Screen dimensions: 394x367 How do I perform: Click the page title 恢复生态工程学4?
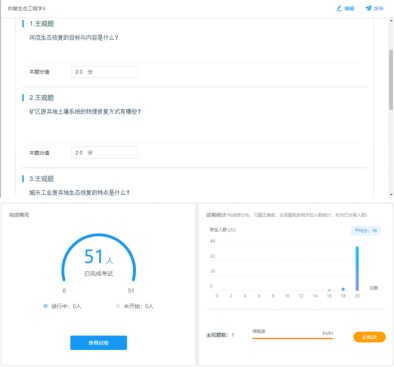pos(27,8)
